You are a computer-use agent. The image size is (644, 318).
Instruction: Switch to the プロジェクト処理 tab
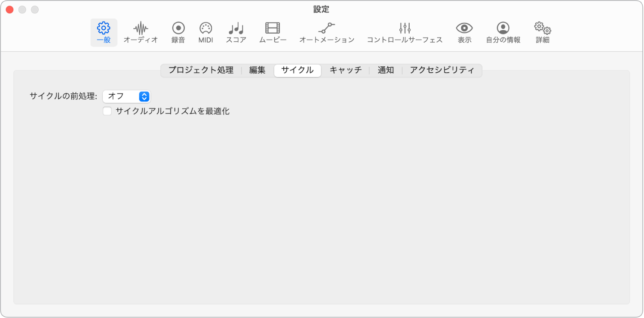tap(201, 71)
